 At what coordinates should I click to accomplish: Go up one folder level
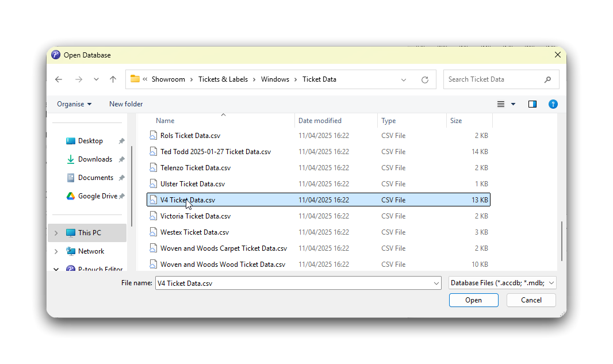[x=113, y=79]
